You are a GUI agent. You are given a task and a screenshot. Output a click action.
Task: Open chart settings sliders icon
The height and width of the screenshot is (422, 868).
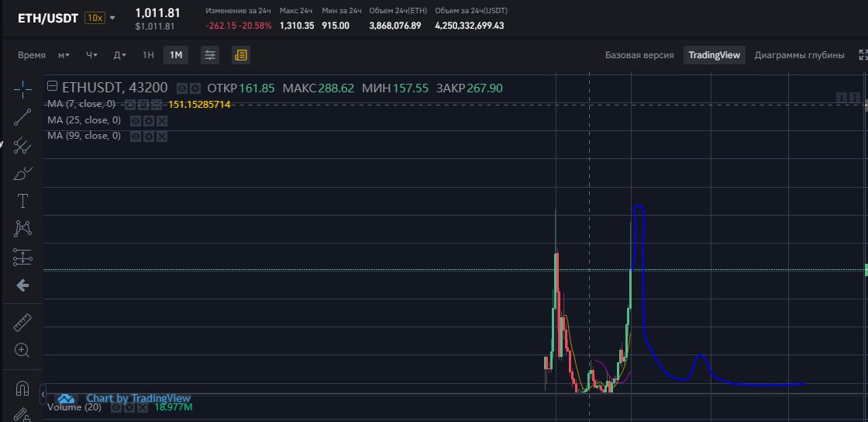pos(210,55)
